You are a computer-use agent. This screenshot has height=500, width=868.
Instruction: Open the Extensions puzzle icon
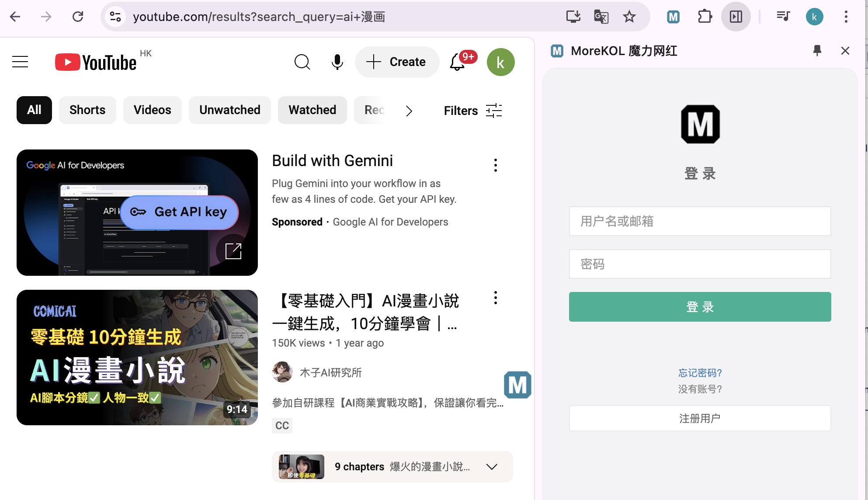705,17
